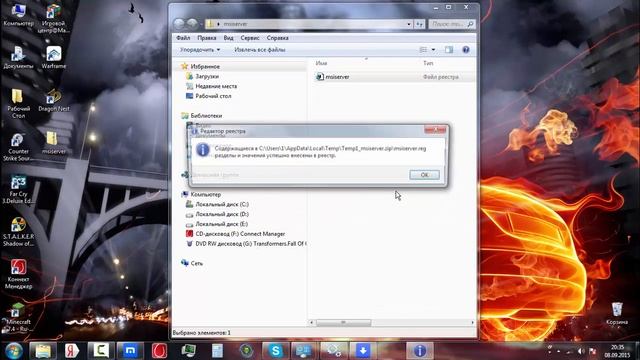Refresh the Explorer folder view

(419, 24)
